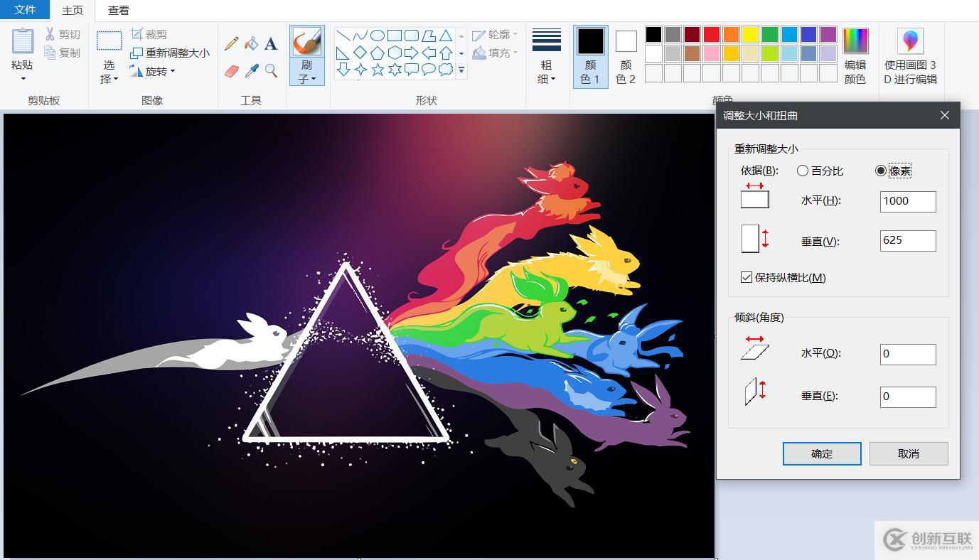979x560 pixels.
Task: Select the Pencil tool
Action: [231, 43]
